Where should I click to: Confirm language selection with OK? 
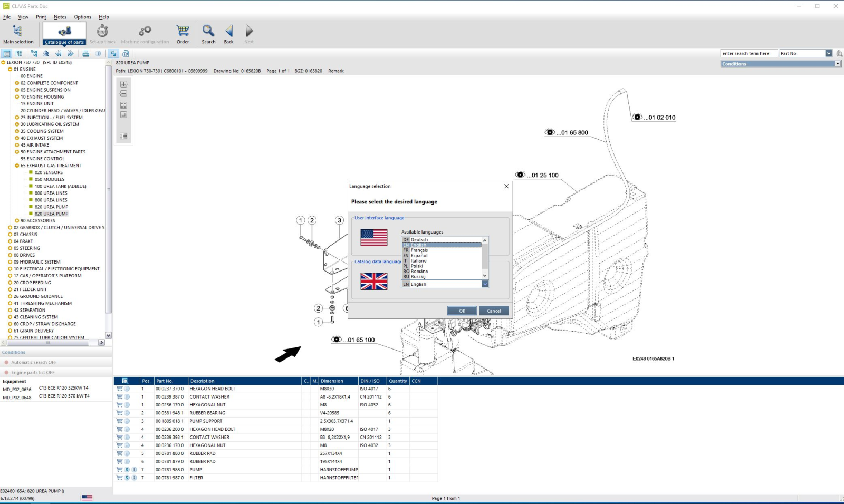[x=462, y=311]
